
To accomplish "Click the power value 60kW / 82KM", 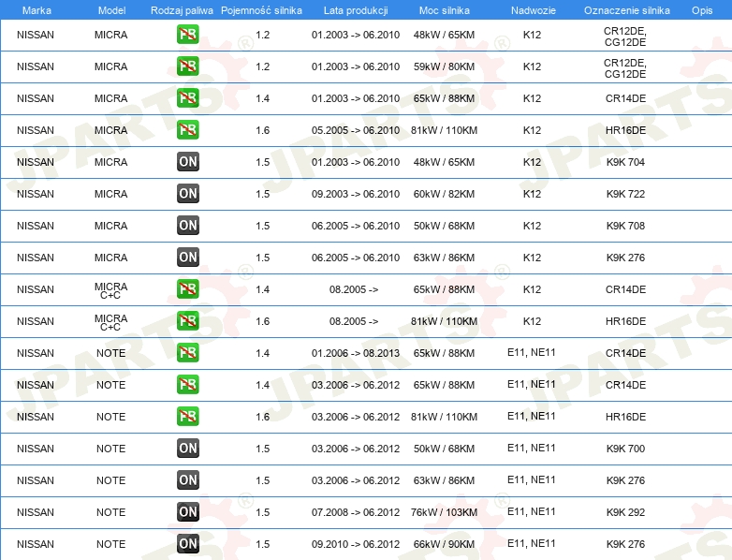I will point(444,194).
